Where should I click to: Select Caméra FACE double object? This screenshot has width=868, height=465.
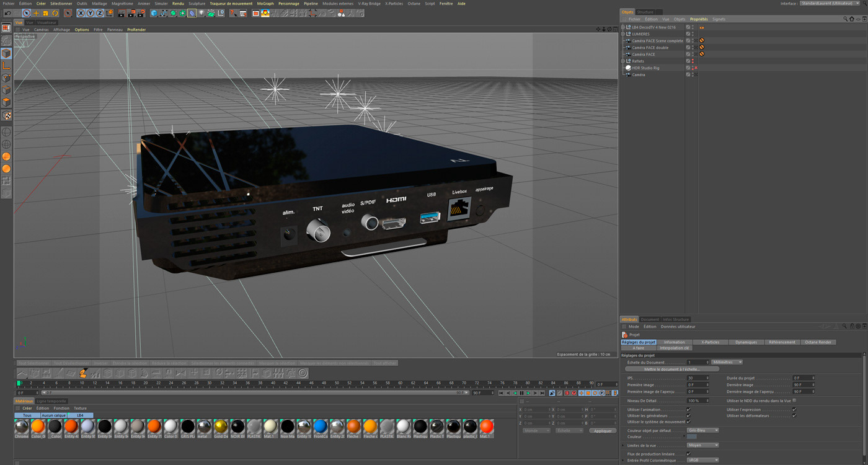[x=650, y=48]
